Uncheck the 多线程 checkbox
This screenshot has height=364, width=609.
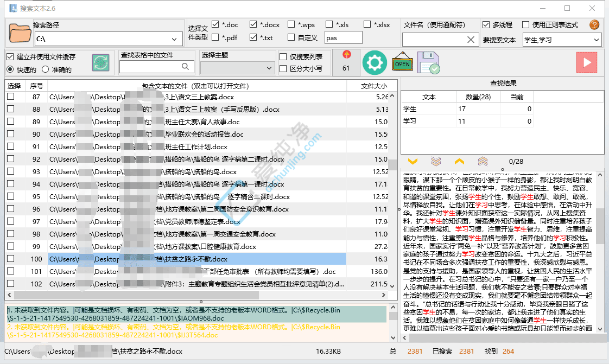(486, 25)
